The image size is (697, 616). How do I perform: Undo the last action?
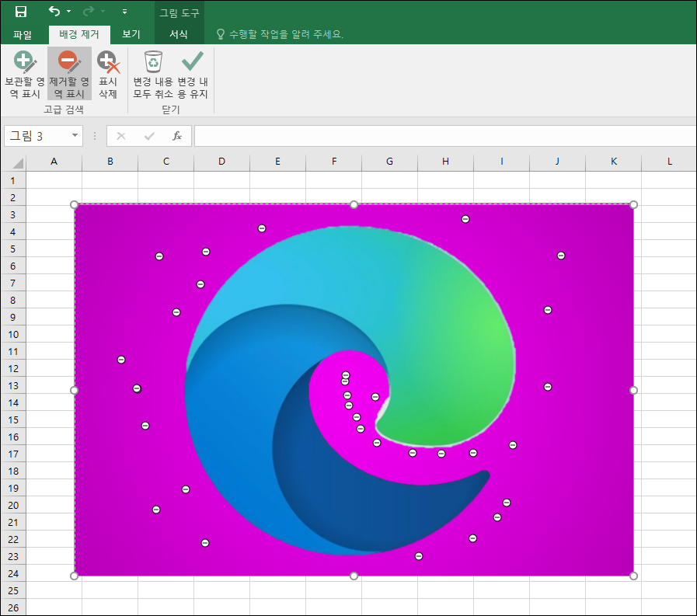point(54,11)
